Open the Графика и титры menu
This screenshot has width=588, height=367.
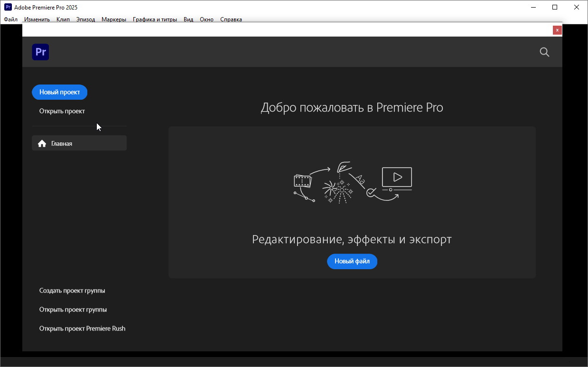point(155,19)
